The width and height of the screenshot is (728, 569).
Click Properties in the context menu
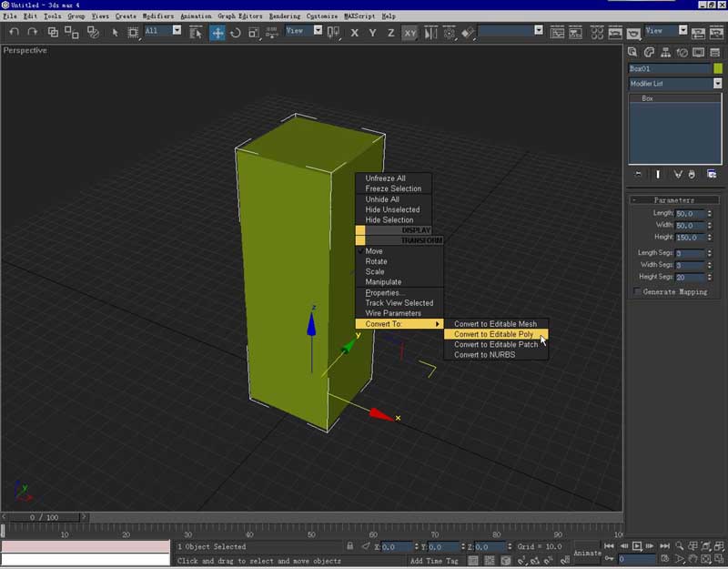point(385,292)
